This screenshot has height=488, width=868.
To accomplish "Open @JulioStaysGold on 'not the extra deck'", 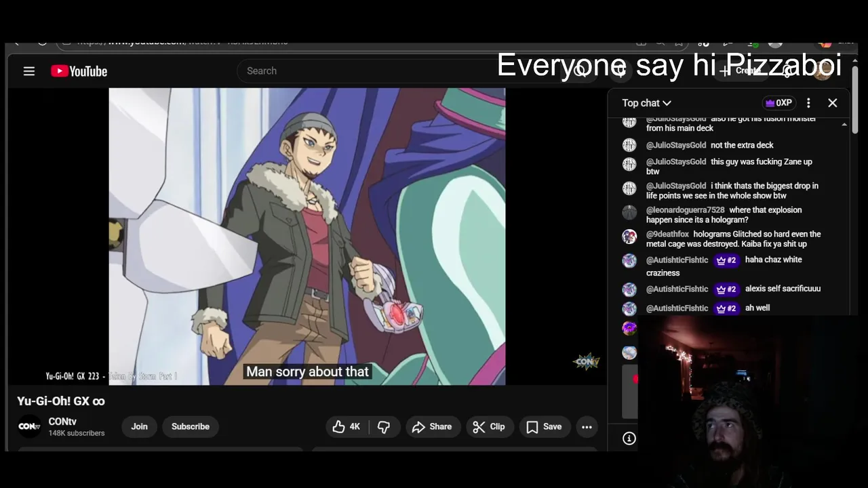I will tap(676, 145).
